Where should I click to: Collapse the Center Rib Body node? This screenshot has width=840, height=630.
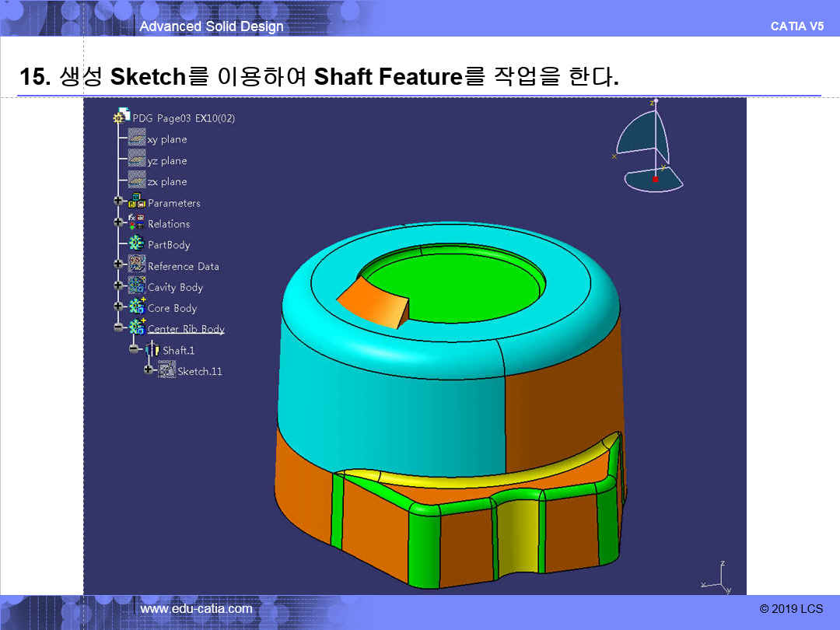point(119,328)
